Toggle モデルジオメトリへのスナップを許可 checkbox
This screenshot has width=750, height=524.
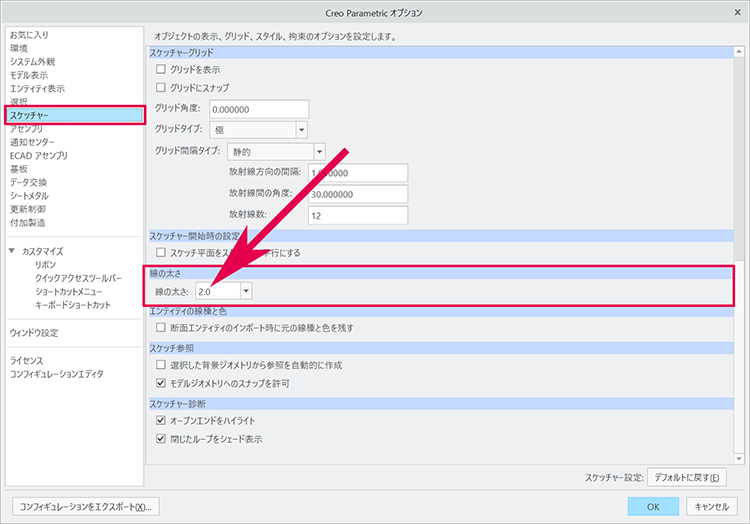click(x=161, y=383)
